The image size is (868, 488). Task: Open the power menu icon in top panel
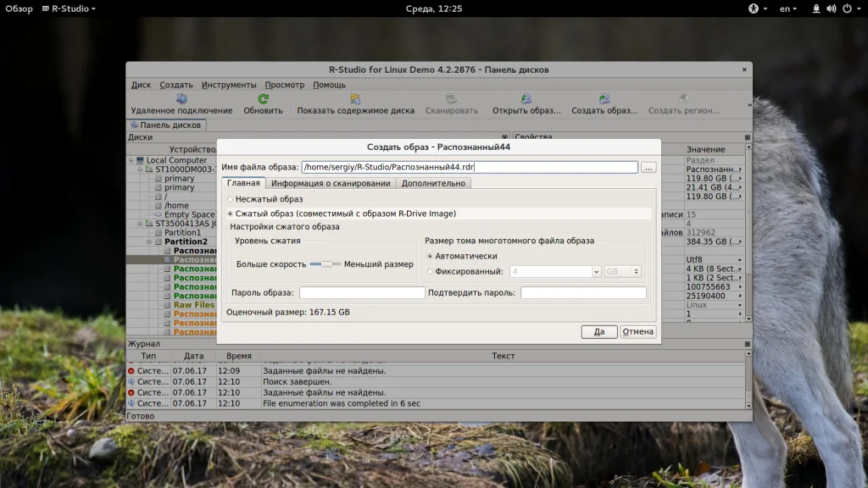point(847,8)
